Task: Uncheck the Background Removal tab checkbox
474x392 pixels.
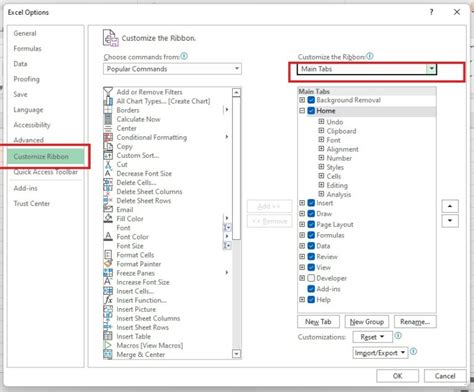Action: point(311,100)
